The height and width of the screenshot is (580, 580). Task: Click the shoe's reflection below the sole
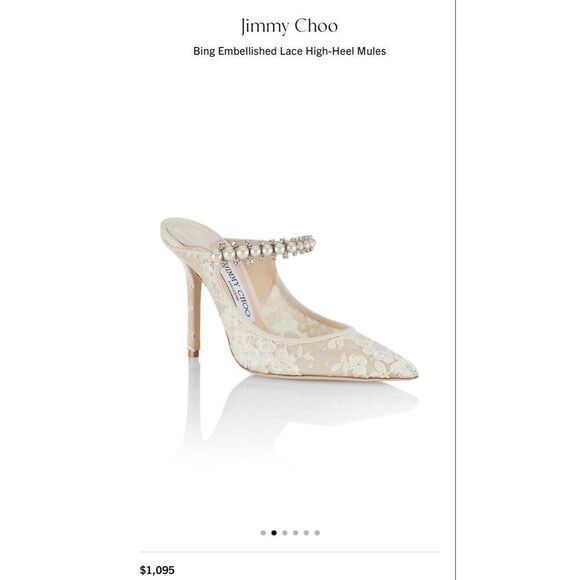click(296, 411)
